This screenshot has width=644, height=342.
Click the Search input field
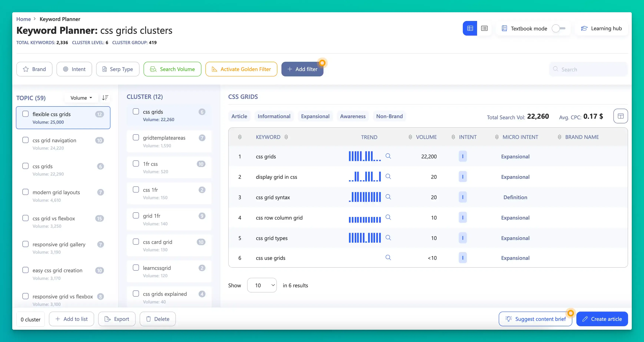click(588, 69)
